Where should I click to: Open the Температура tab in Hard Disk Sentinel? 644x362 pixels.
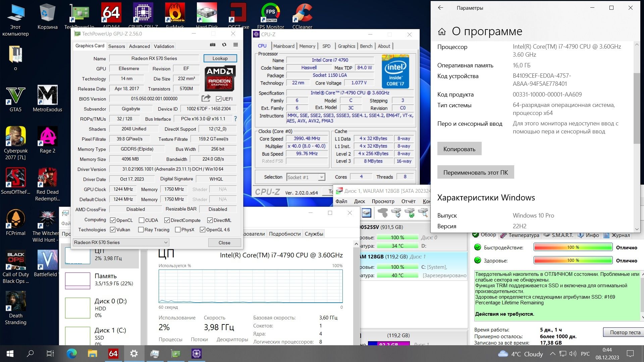click(520, 235)
